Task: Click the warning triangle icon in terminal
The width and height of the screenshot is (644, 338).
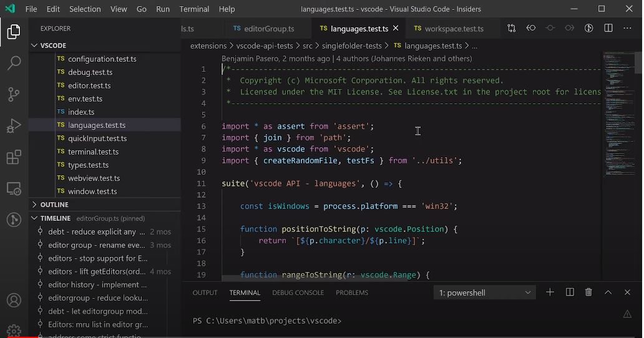Action: tap(627, 314)
